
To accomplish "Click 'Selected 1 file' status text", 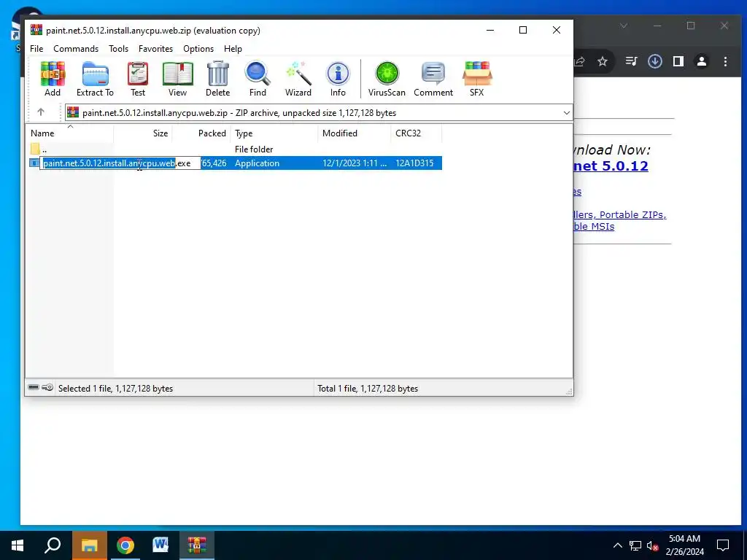I will pos(115,388).
